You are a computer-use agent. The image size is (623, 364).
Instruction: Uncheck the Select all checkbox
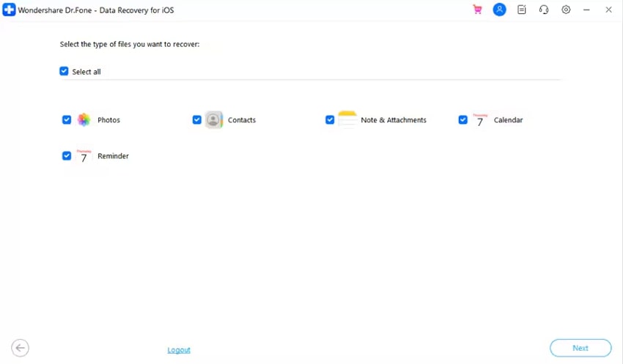click(x=64, y=71)
